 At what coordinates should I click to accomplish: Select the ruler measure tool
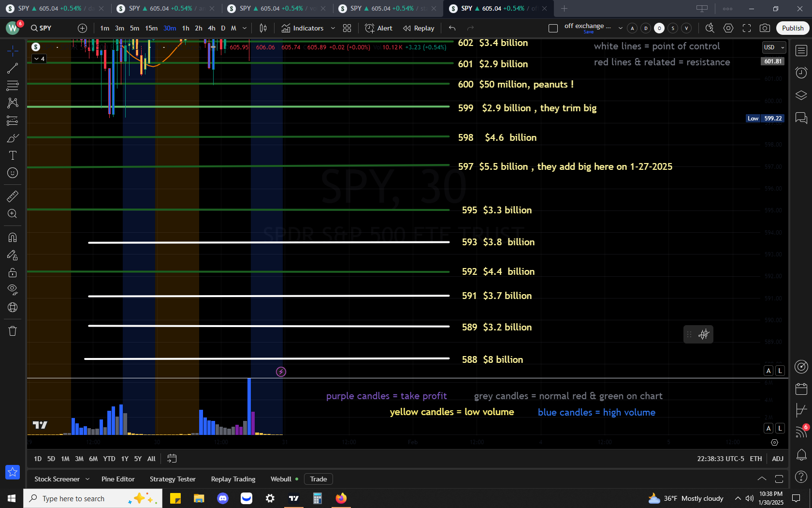[13, 196]
